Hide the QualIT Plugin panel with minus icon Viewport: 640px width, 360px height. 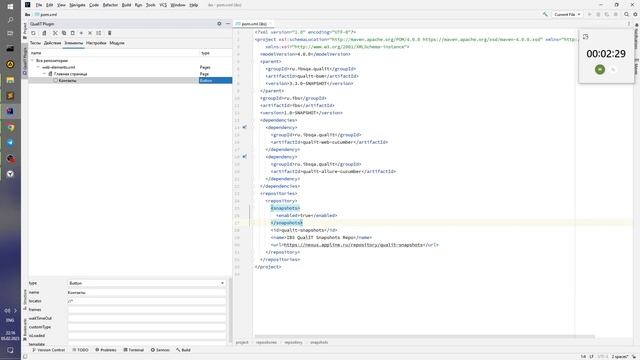click(x=228, y=24)
